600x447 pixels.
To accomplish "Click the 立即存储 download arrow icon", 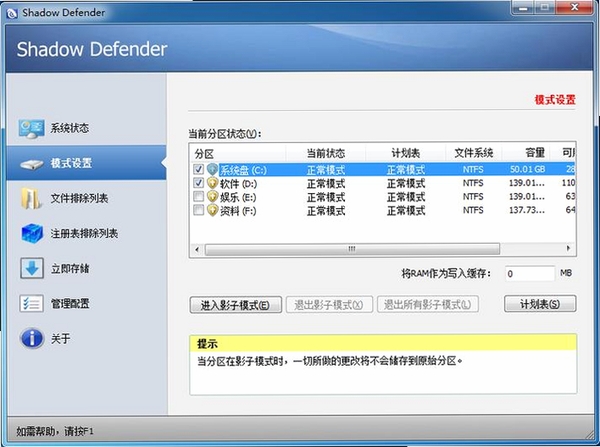I will 32,268.
